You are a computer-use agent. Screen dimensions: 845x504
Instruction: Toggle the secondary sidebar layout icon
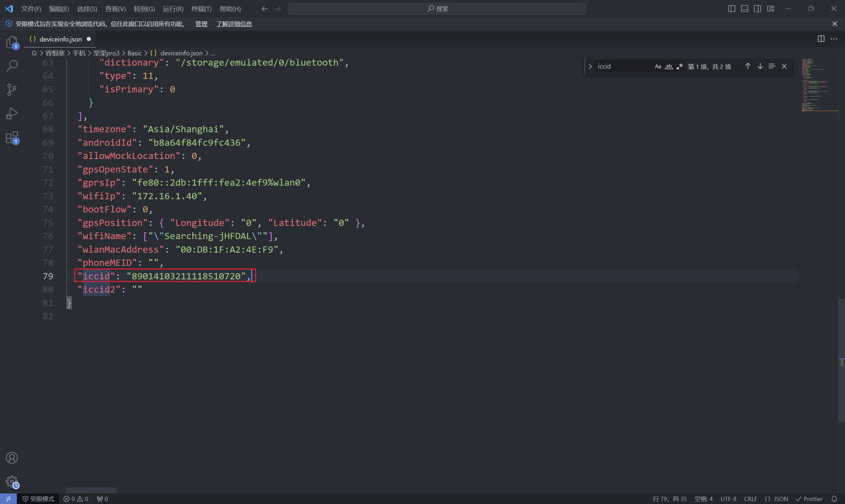(x=757, y=9)
